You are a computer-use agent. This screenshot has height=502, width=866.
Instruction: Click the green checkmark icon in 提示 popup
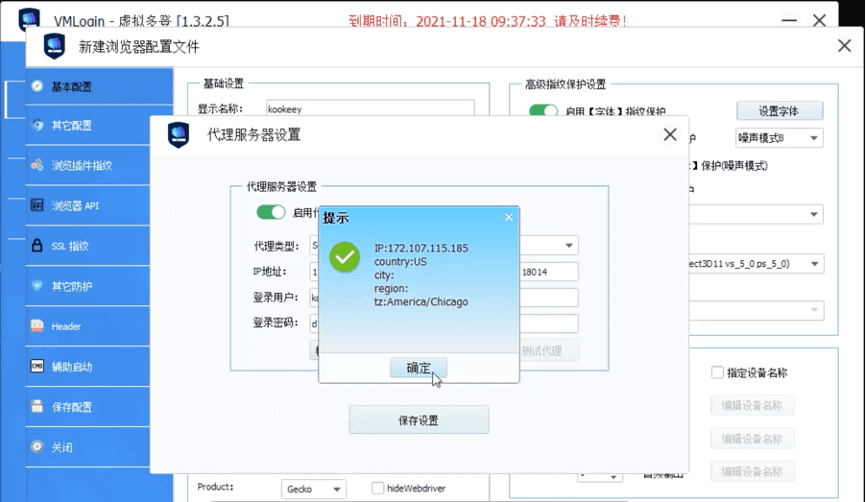[x=345, y=257]
